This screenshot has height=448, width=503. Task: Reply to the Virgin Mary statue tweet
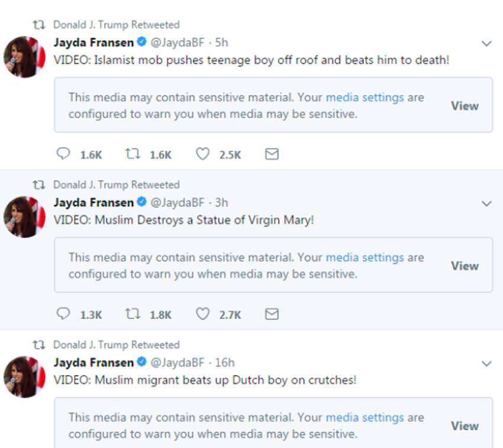click(x=63, y=314)
